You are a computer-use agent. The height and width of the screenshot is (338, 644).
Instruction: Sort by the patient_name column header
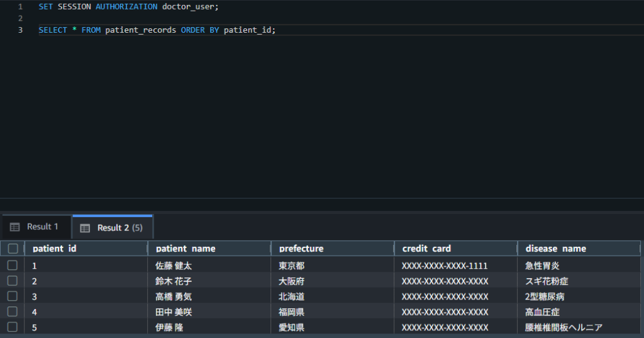click(209, 249)
